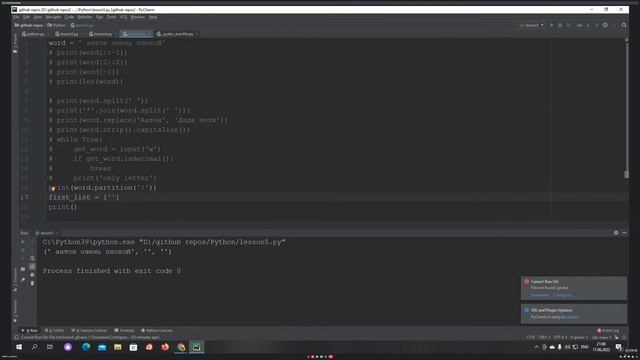Screen dimensions: 640x360
Task: Open the VCS menu
Action: click(x=124, y=17)
